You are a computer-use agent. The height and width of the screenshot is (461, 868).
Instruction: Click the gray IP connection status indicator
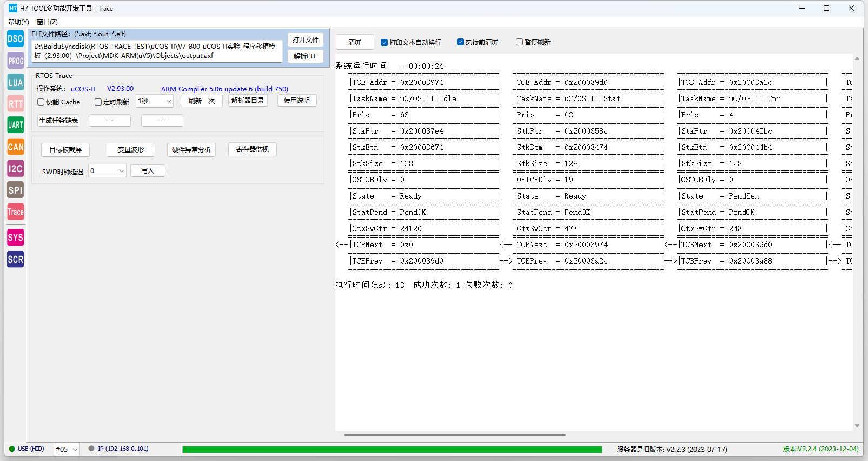[91, 449]
